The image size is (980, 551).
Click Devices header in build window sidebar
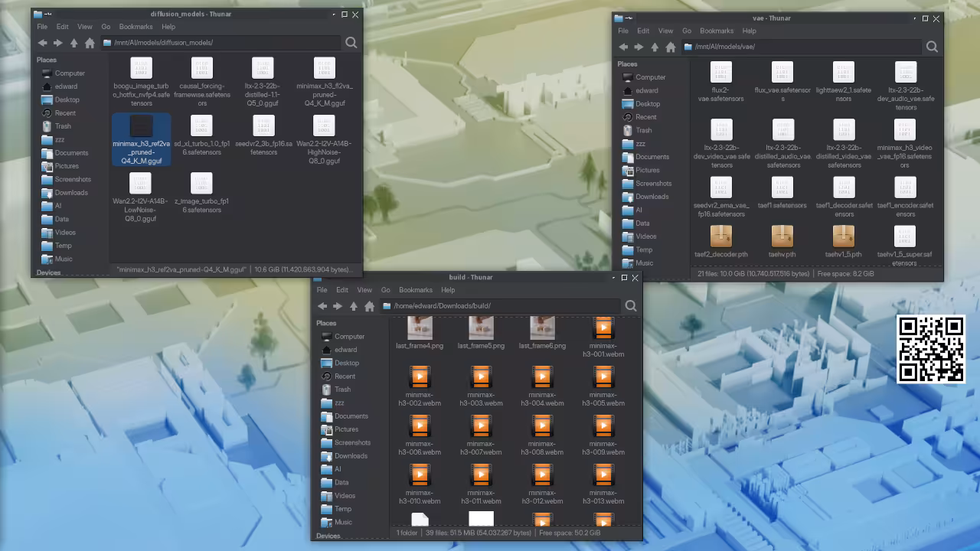pyautogui.click(x=328, y=536)
